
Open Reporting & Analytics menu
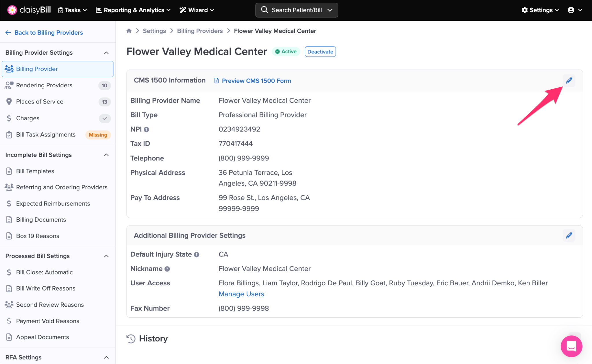[x=133, y=10]
